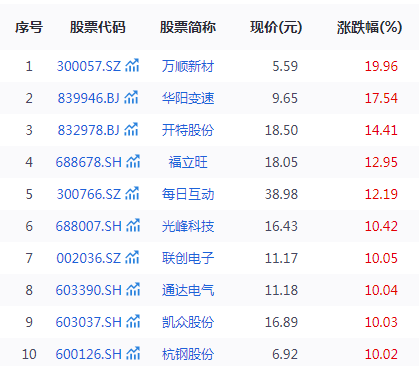Open stock code 603390.SH
The height and width of the screenshot is (366, 419).
pos(89,290)
